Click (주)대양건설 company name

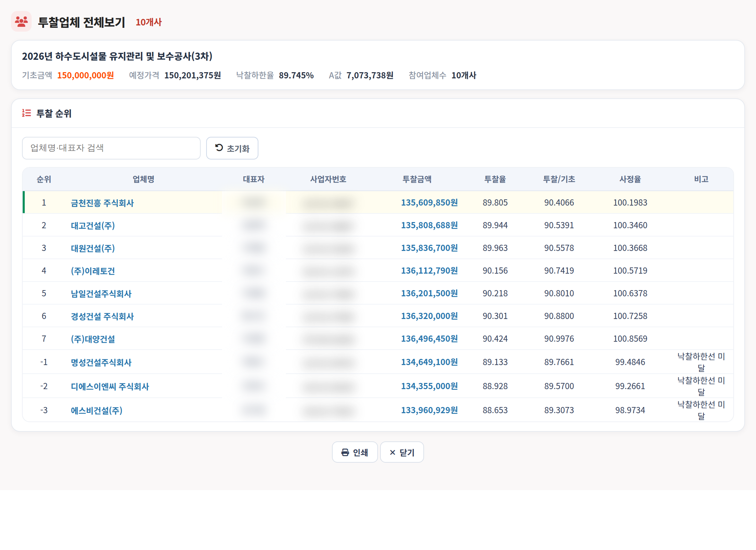[93, 339]
